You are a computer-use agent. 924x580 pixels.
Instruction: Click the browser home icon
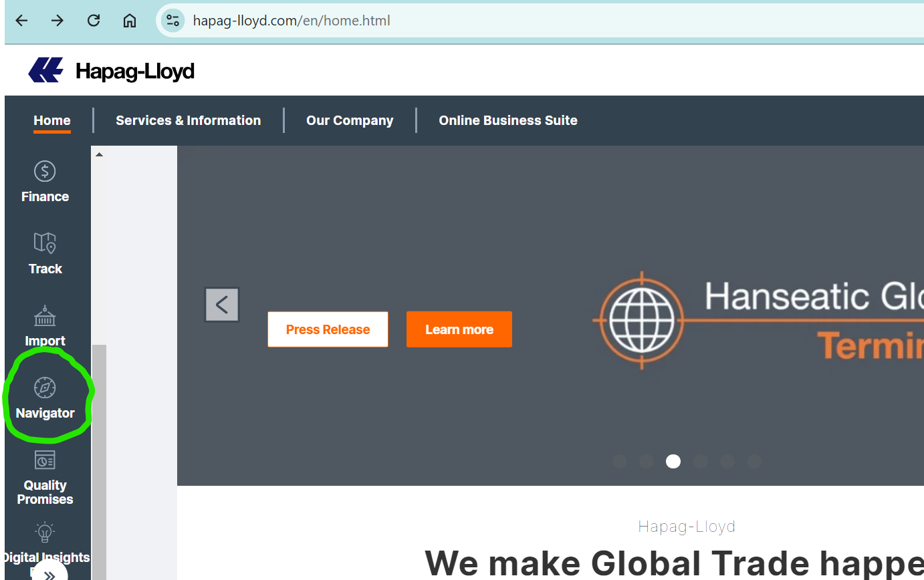coord(130,21)
